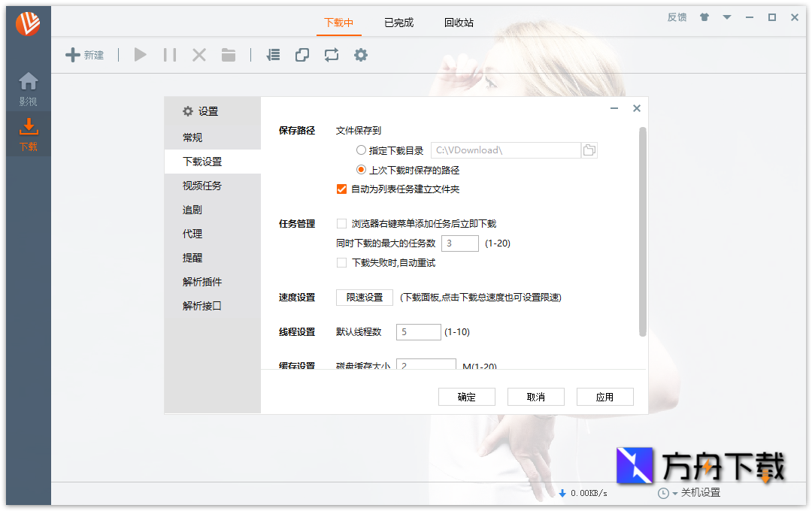The height and width of the screenshot is (511, 812).
Task: Open the 关机设置 dropdown
Action: tap(699, 493)
